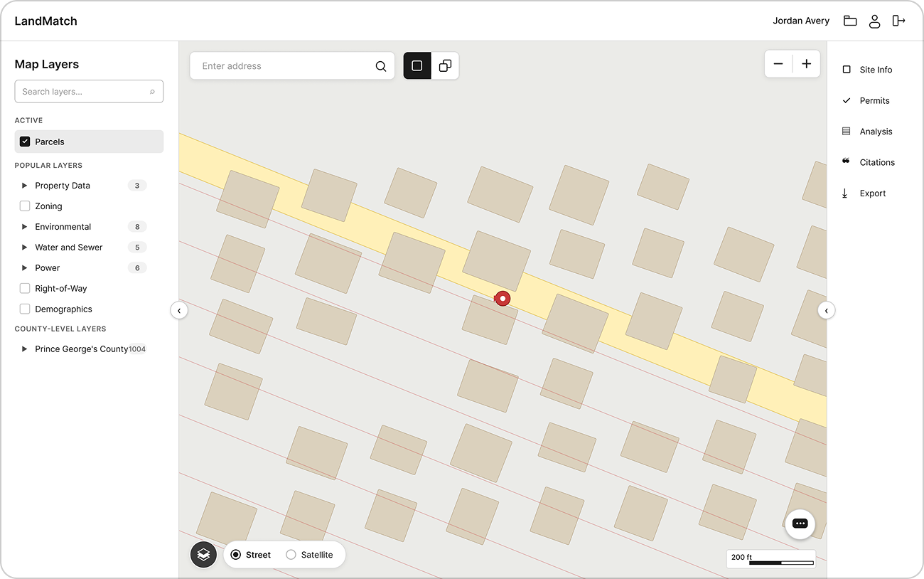The image size is (924, 579).
Task: Click the Property Data count badge 3
Action: click(x=137, y=186)
